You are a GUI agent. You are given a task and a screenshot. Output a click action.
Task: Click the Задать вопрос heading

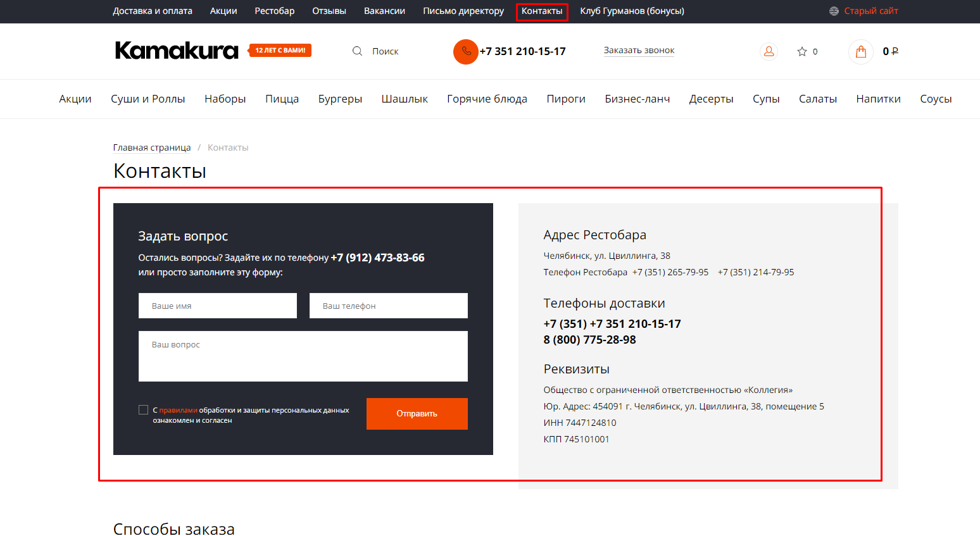183,236
